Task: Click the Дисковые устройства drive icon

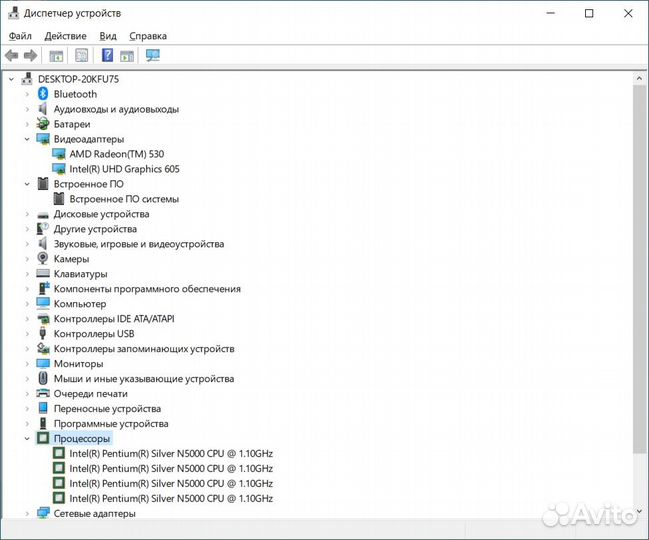Action: point(43,215)
